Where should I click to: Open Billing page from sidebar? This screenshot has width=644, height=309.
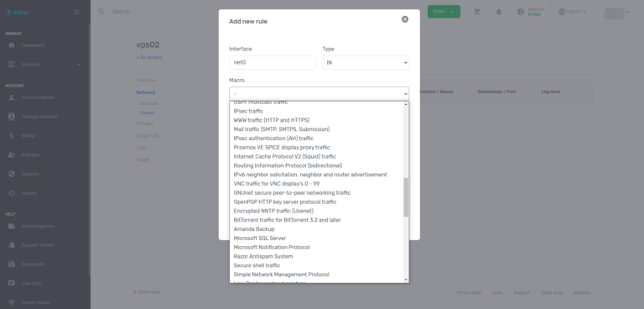28,136
